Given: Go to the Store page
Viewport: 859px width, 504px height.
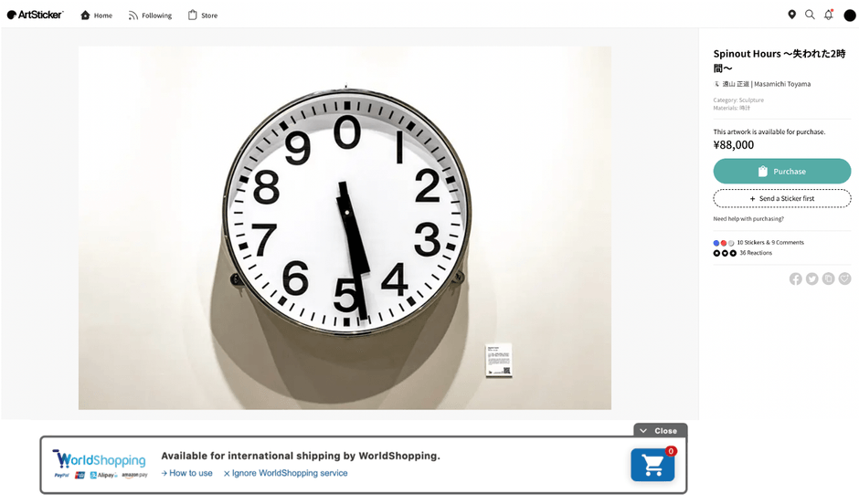Looking at the screenshot, I should pyautogui.click(x=203, y=16).
